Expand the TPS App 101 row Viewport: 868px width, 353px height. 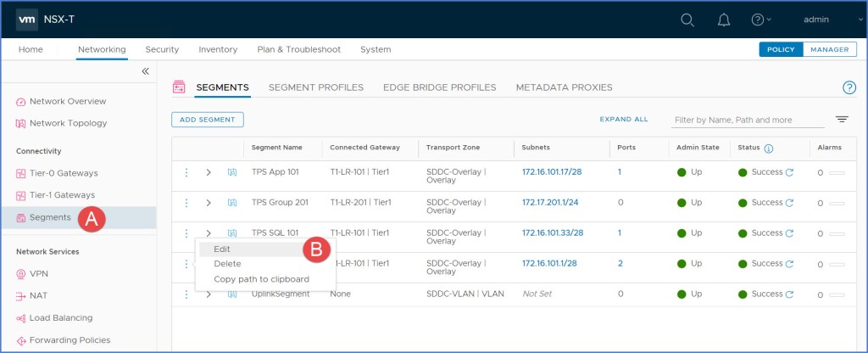[x=209, y=172]
